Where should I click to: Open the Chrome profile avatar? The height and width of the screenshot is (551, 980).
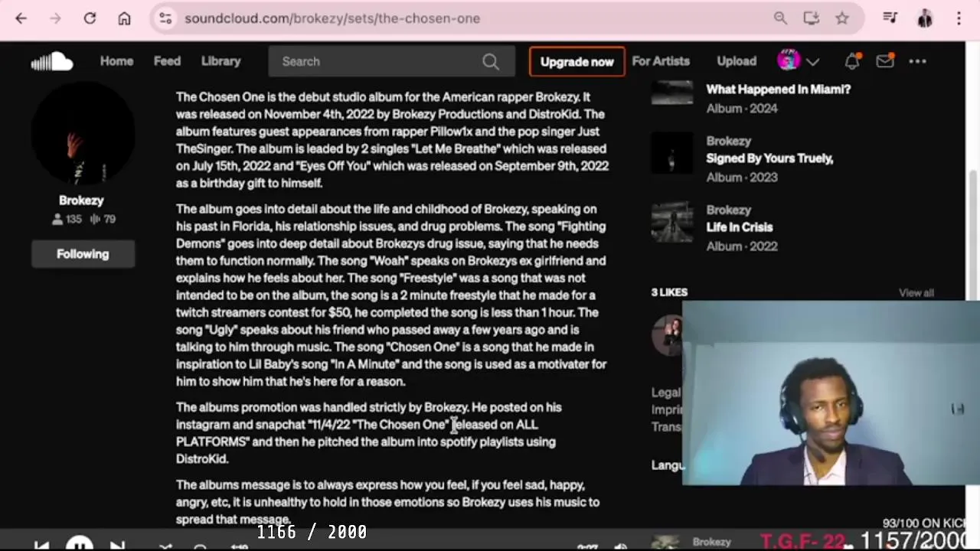point(925,18)
